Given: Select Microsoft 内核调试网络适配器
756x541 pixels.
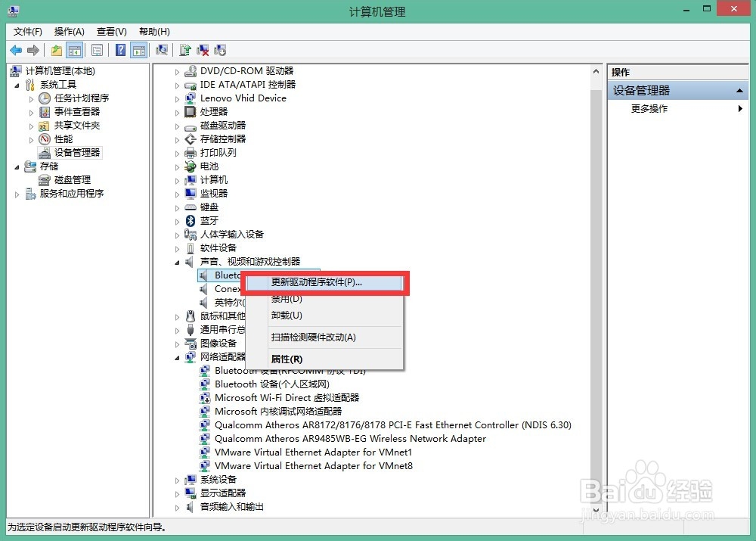Looking at the screenshot, I should [x=278, y=411].
